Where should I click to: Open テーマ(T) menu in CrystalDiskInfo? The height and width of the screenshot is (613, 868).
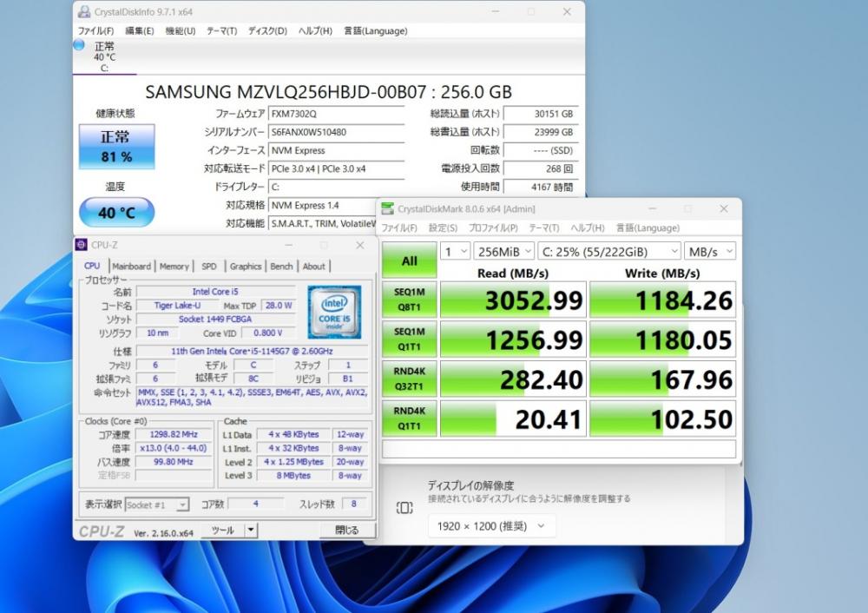pyautogui.click(x=221, y=31)
